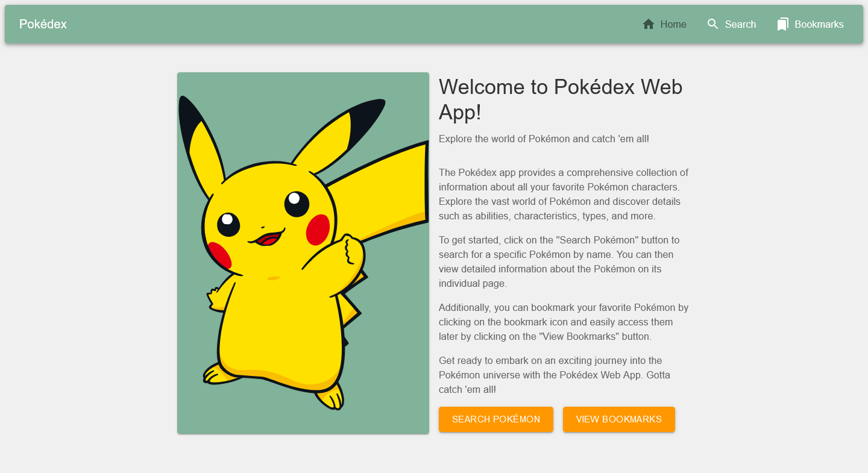The image size is (868, 473).
Task: Click the paragraph starting "To get started"
Action: 559,262
